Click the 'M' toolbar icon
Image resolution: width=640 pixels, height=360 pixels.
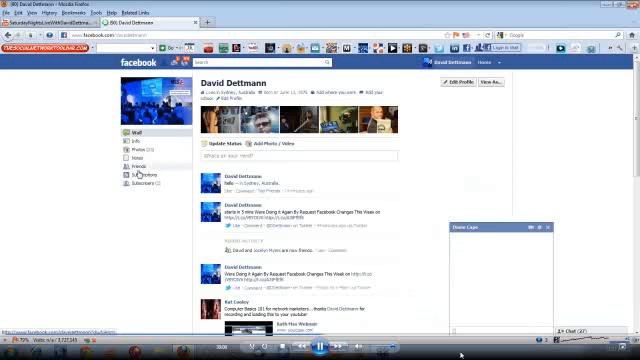(x=347, y=48)
